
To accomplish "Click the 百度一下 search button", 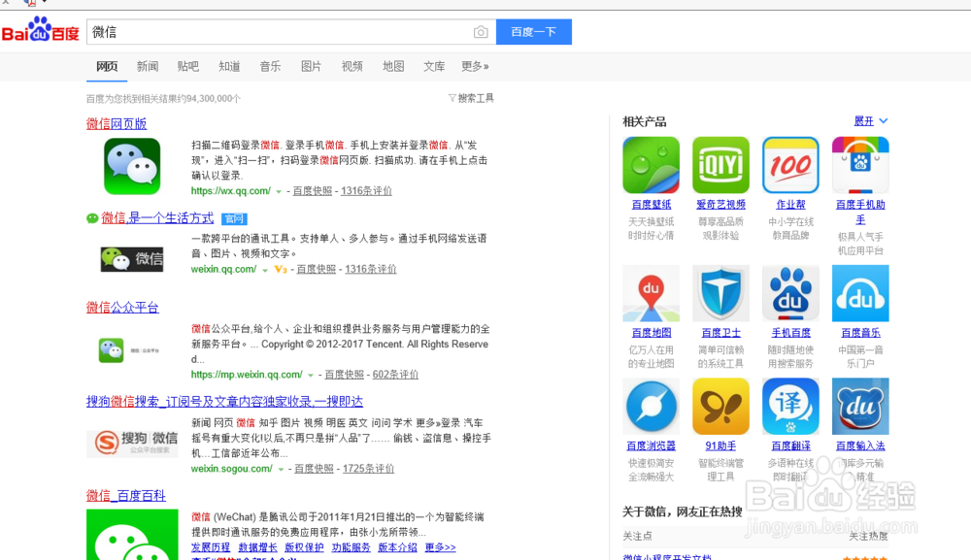I will 534,32.
